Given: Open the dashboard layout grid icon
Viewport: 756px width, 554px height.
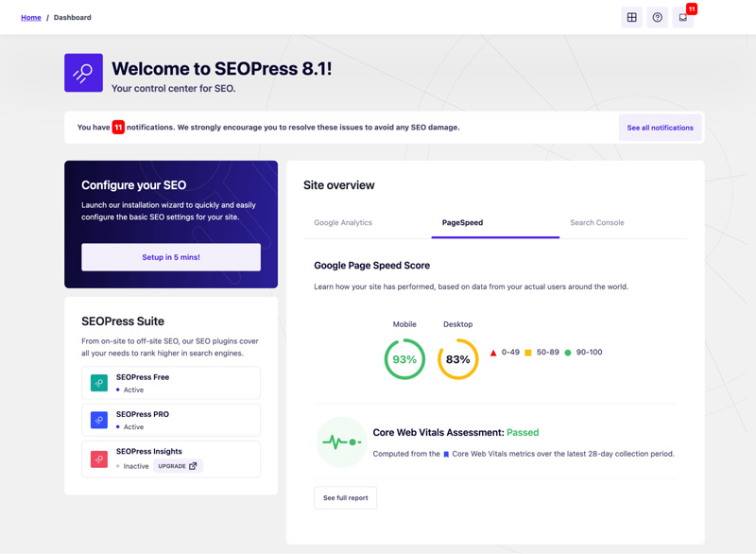Looking at the screenshot, I should [x=632, y=17].
